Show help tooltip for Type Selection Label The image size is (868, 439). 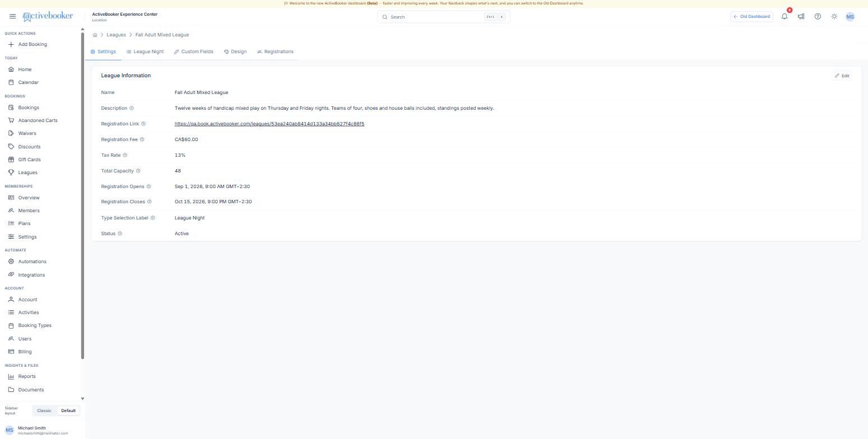coord(152,218)
